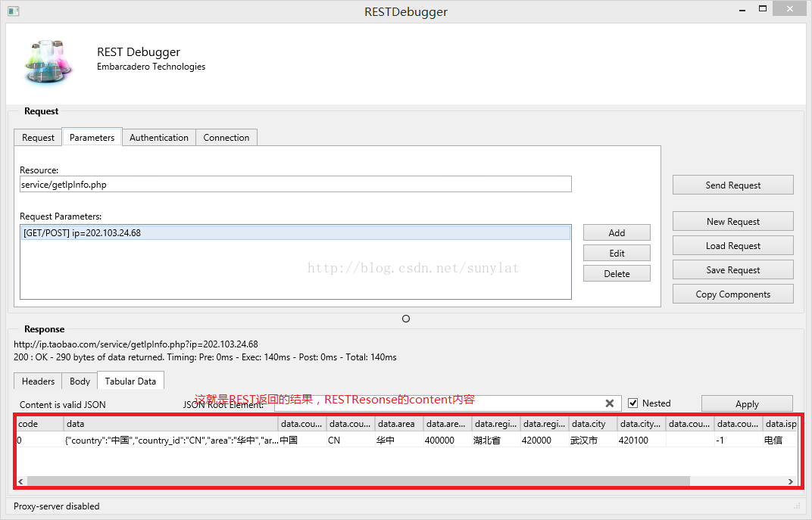This screenshot has width=812, height=520.
Task: Maximize the RESTDebugger window
Action: coord(762,9)
